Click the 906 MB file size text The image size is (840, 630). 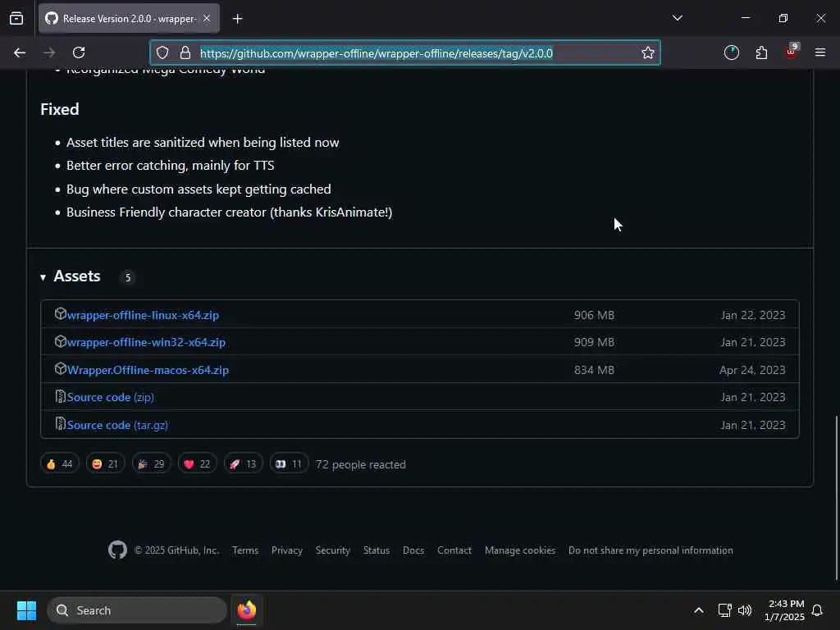click(594, 315)
